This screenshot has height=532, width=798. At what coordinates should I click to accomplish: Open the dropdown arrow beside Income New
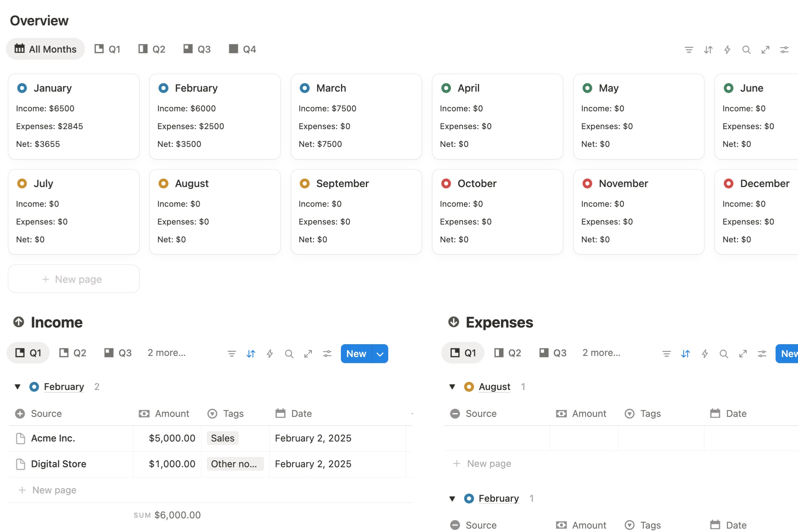pyautogui.click(x=380, y=354)
